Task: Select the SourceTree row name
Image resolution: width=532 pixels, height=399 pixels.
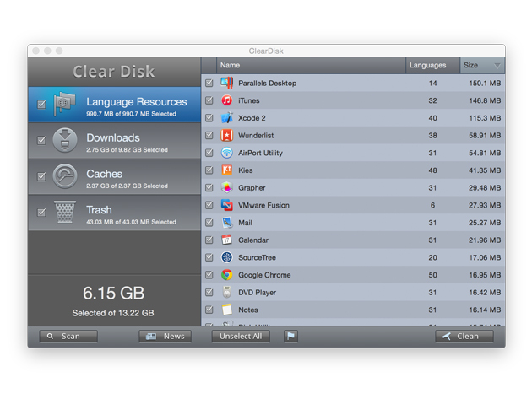Action: [x=257, y=257]
